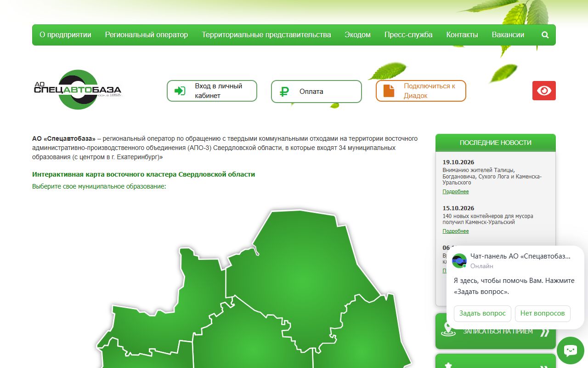Click the Spetsavtobaza company logo

coord(78,90)
